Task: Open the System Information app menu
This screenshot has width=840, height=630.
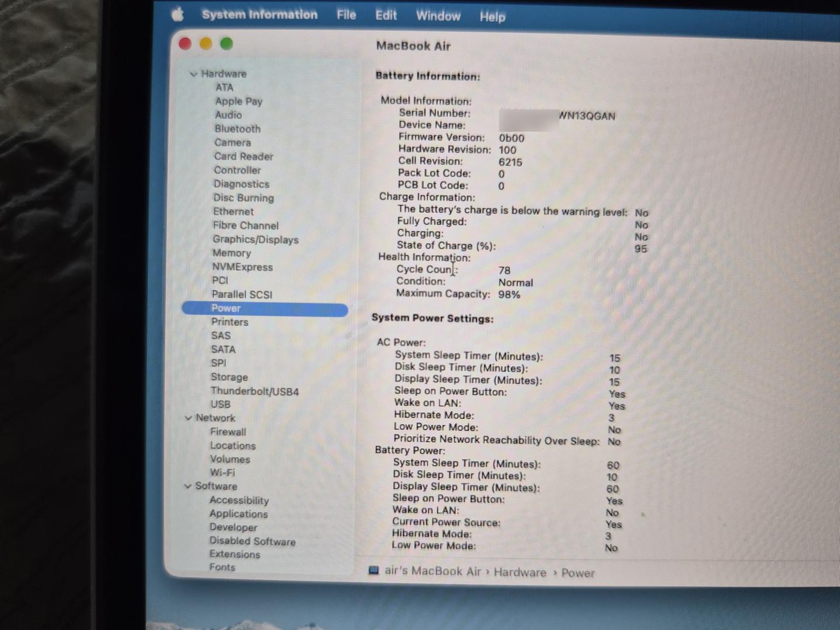Action: point(260,15)
